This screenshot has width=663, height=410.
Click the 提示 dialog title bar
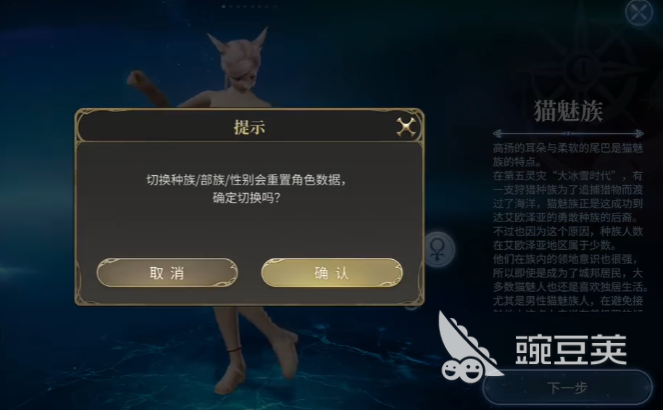[249, 126]
